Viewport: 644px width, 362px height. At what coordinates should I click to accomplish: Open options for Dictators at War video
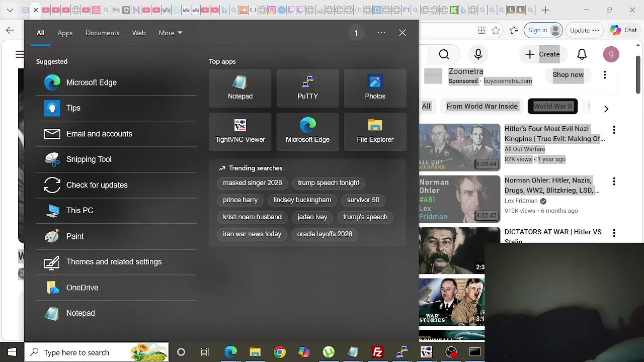[x=614, y=233]
